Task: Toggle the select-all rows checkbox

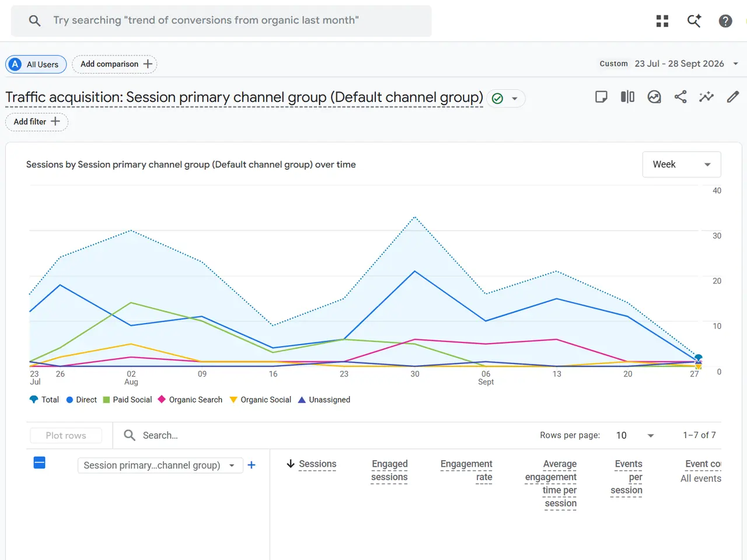Action: click(x=40, y=463)
